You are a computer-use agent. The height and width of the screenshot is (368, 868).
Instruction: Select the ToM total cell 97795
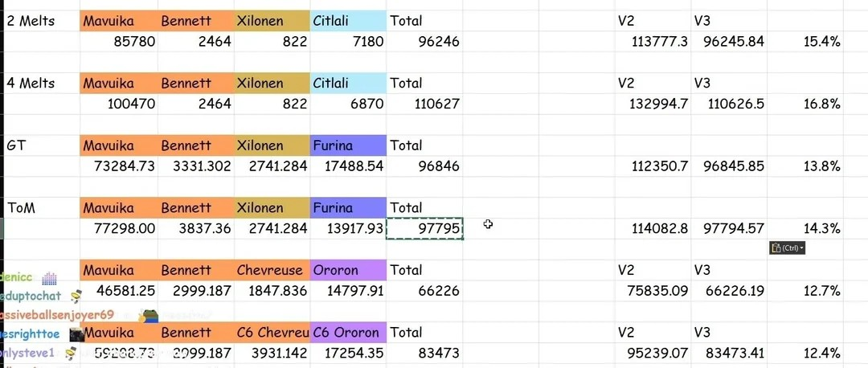click(424, 228)
